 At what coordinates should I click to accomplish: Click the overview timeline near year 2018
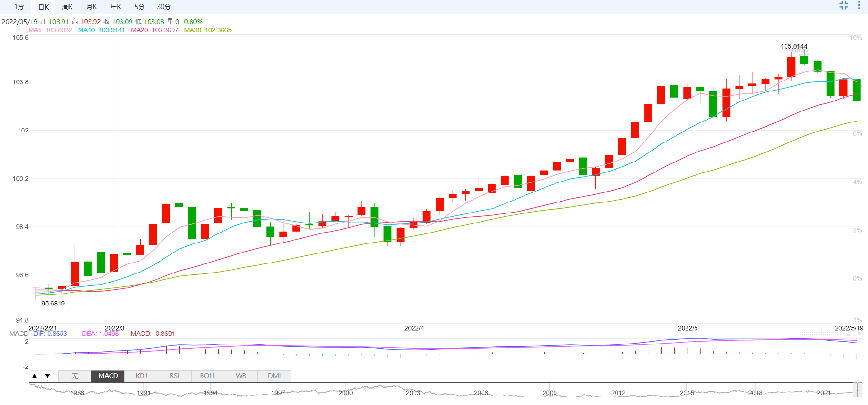point(755,393)
